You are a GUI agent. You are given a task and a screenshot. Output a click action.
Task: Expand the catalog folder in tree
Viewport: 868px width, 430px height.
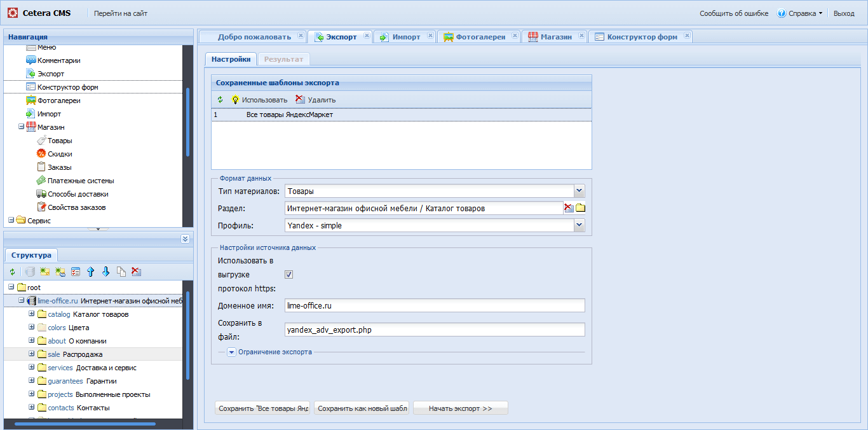[31, 314]
